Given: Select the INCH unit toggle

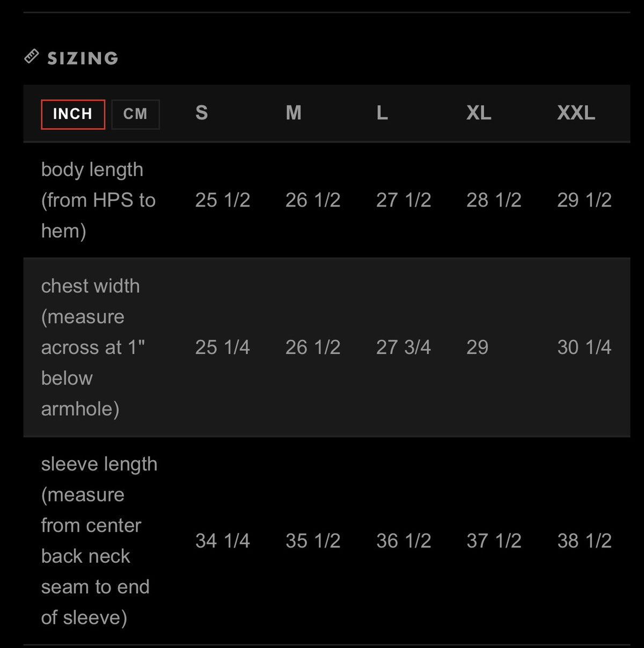Looking at the screenshot, I should click(x=73, y=114).
